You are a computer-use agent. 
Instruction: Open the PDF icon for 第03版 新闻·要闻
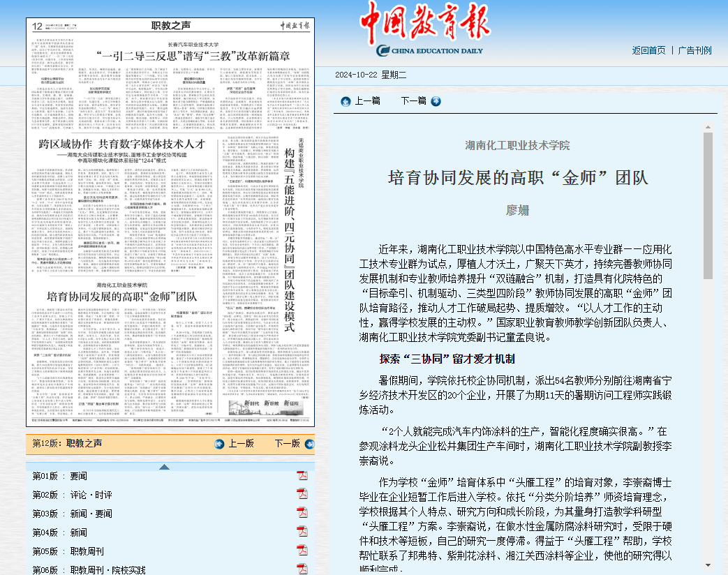302,514
